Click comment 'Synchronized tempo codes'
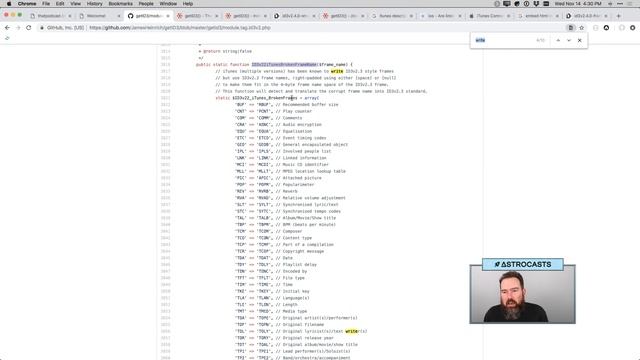Image resolution: width=640 pixels, height=360 pixels. pyautogui.click(x=312, y=211)
